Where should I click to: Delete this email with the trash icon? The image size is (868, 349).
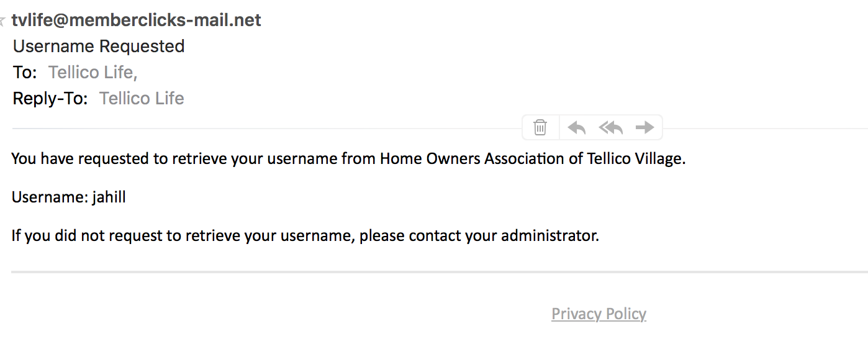(540, 127)
